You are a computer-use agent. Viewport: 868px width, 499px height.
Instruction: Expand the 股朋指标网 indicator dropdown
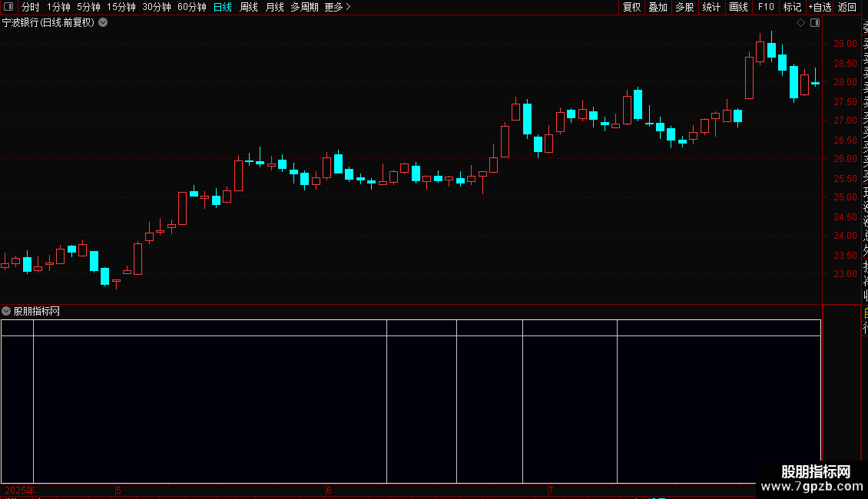point(6,311)
